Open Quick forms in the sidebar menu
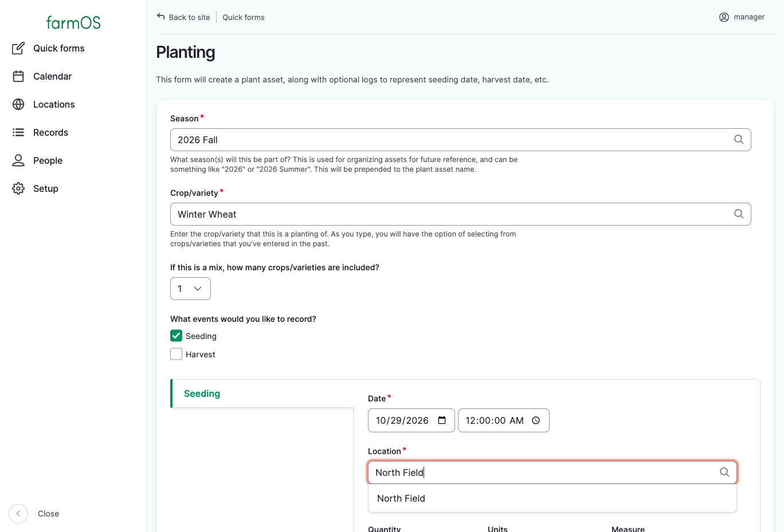Image resolution: width=784 pixels, height=532 pixels. (x=59, y=48)
